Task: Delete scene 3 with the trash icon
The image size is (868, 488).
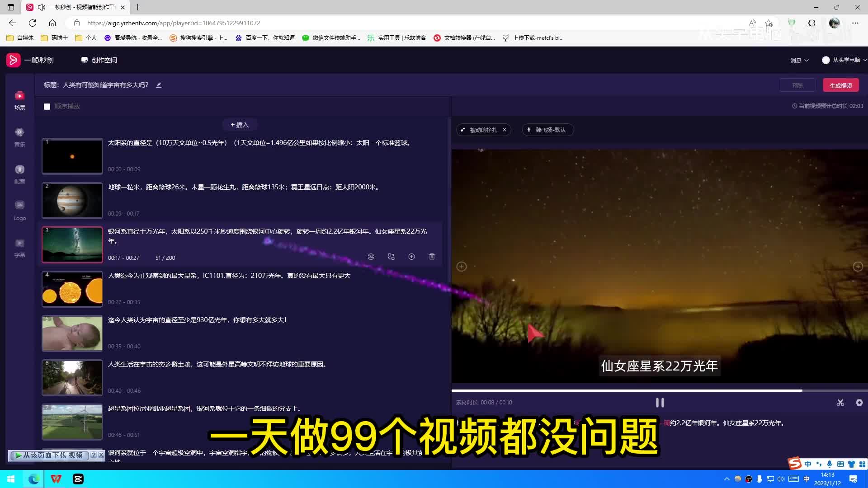Action: [432, 257]
